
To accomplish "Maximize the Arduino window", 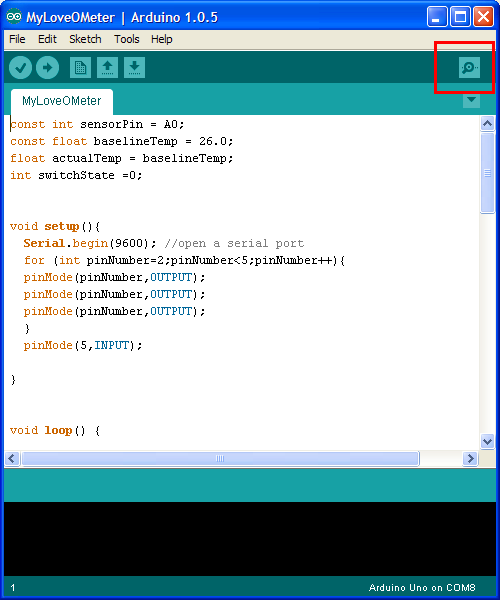I will pos(461,17).
